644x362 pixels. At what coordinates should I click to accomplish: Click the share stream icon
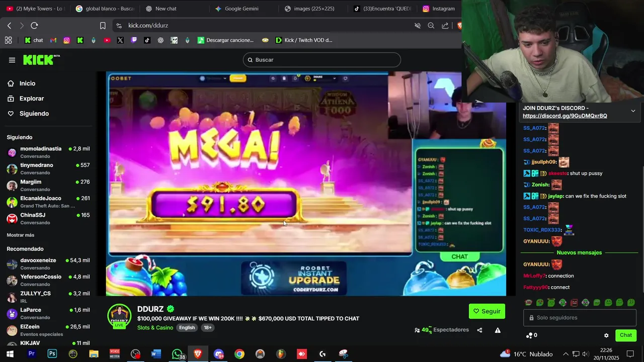(479, 330)
